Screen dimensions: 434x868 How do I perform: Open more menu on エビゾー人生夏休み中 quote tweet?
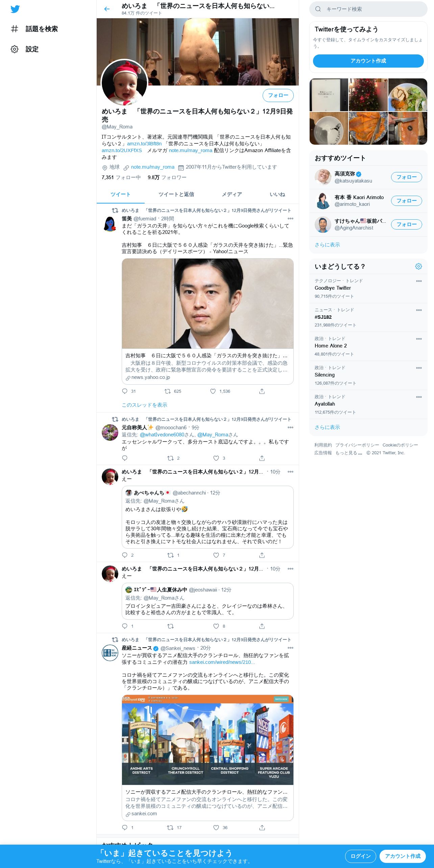point(290,569)
